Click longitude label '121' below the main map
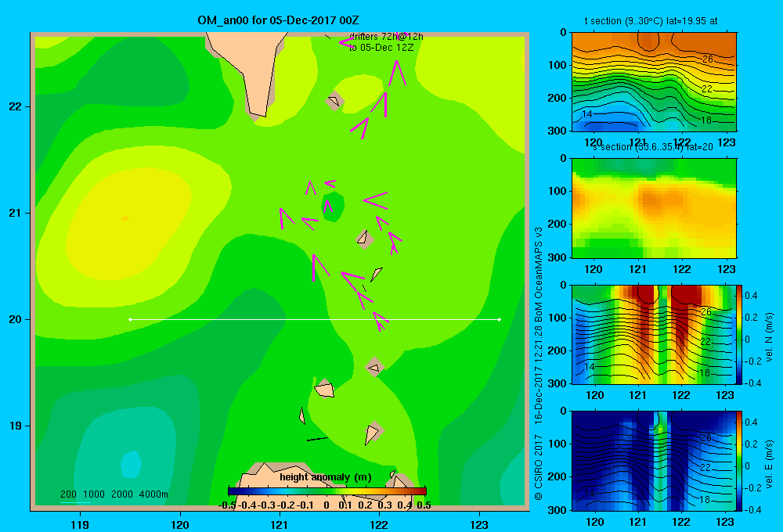Screen dimensions: 783x532 280,524
